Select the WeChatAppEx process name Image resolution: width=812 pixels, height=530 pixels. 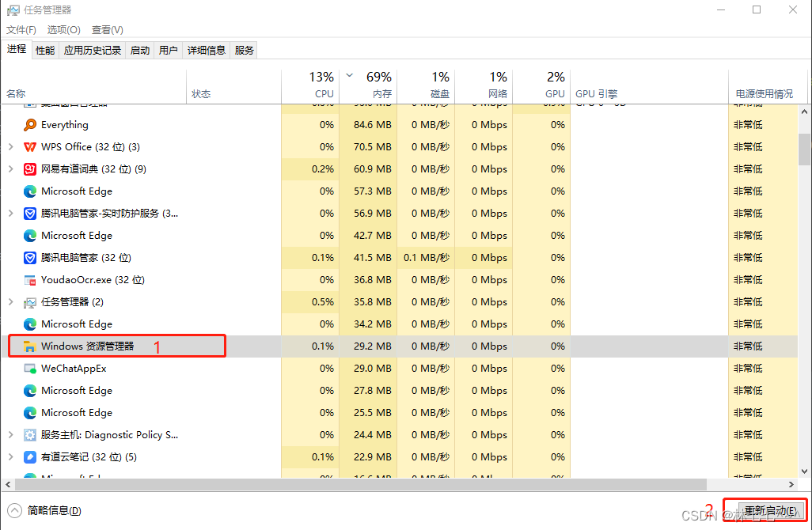click(74, 369)
